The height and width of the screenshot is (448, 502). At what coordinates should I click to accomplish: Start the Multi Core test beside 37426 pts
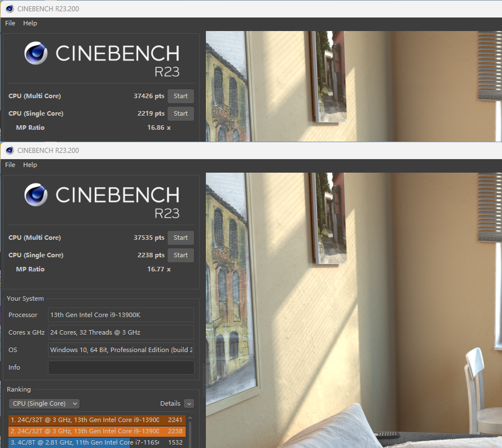point(180,96)
